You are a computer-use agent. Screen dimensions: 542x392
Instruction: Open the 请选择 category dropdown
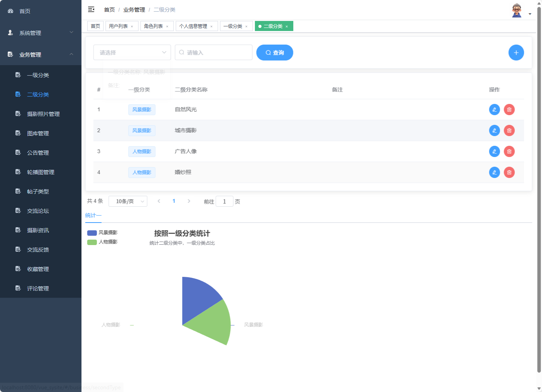[132, 52]
